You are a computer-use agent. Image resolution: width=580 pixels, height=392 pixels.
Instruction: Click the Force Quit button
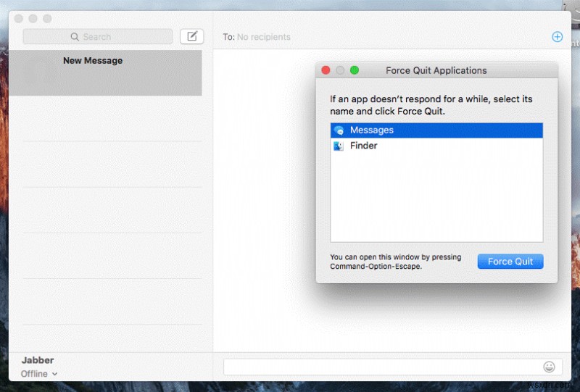510,262
